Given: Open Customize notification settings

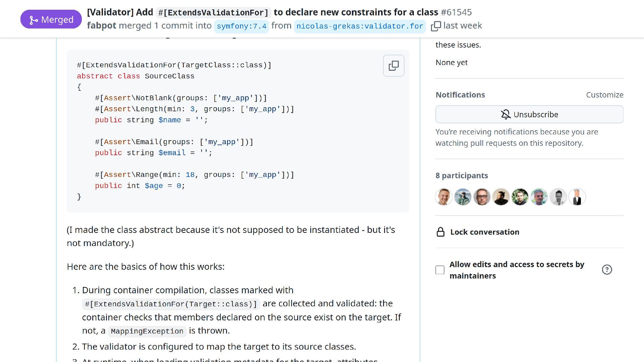Looking at the screenshot, I should pos(604,95).
